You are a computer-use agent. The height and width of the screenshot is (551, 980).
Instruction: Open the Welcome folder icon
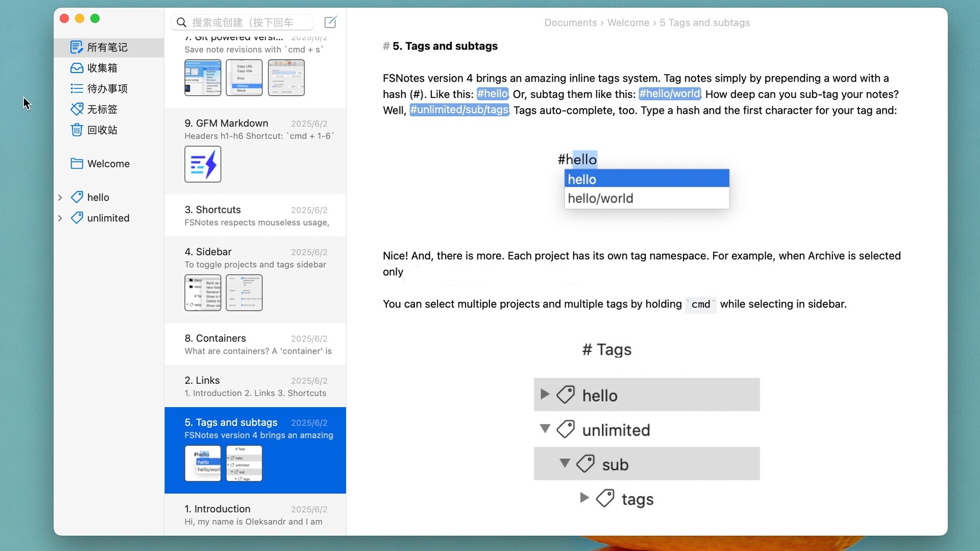(x=77, y=164)
